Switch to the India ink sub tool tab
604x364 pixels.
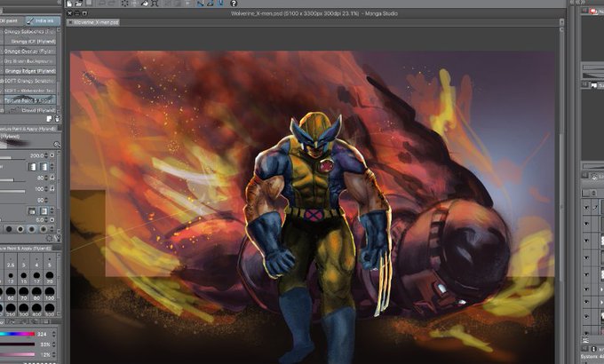[43, 20]
